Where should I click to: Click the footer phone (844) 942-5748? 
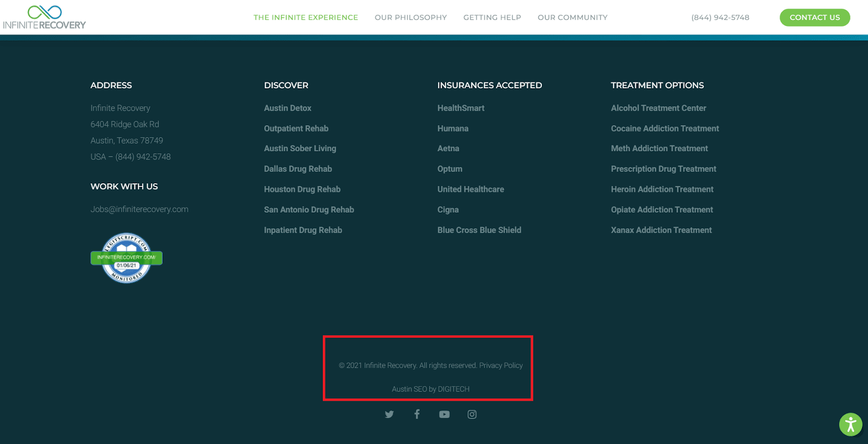(143, 157)
